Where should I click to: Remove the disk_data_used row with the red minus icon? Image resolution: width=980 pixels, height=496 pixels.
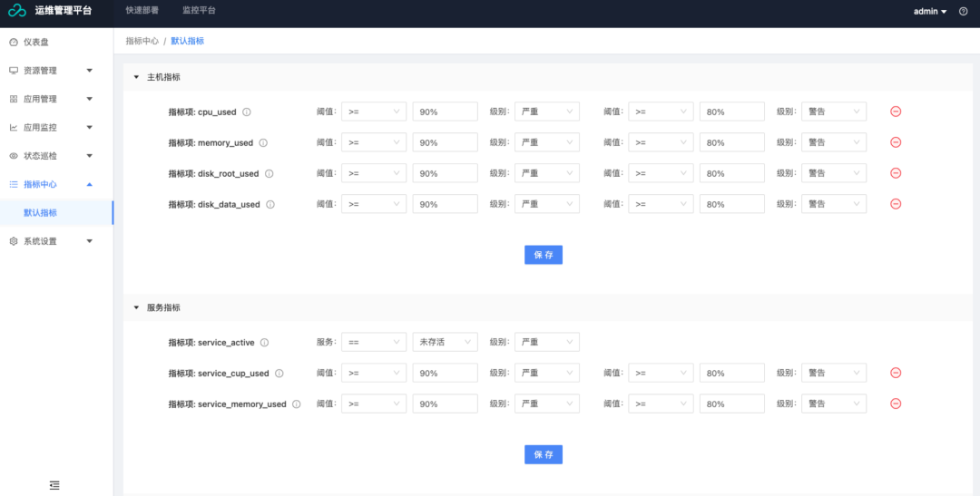pos(896,204)
